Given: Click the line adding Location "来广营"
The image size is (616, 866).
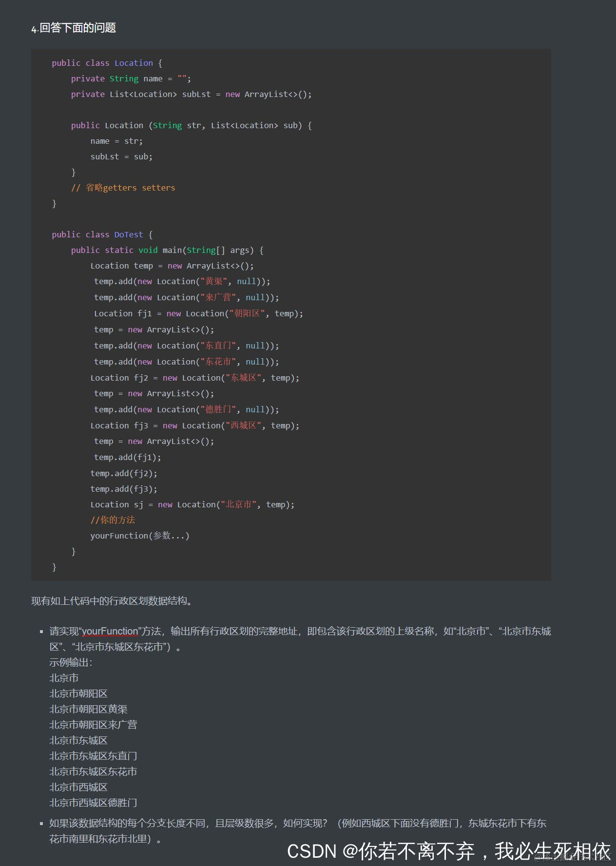Looking at the screenshot, I should coord(186,297).
